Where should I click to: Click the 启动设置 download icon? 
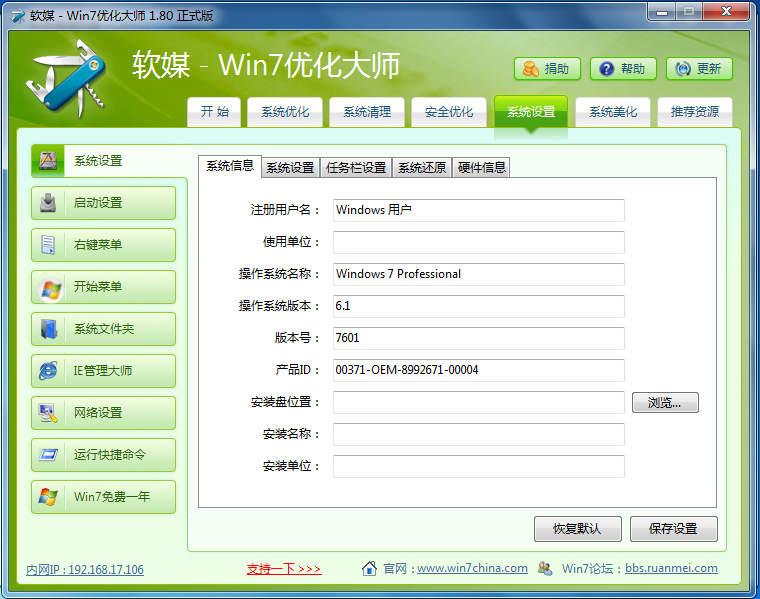pos(48,203)
